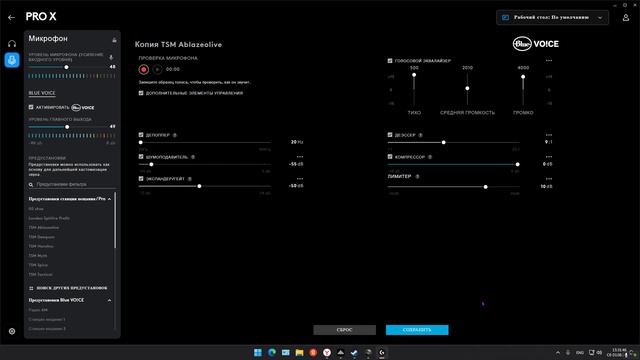Image resolution: width=640 pixels, height=360 pixels.
Task: Open the user account icon
Action: [626, 18]
